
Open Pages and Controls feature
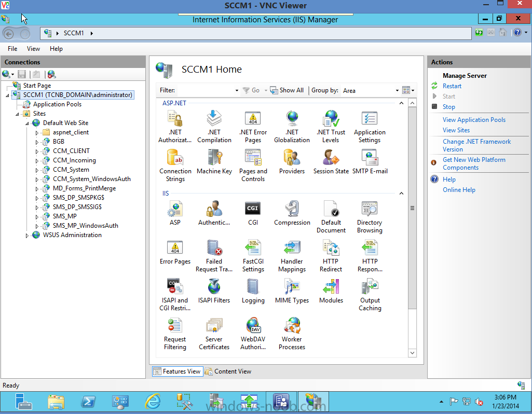point(253,166)
